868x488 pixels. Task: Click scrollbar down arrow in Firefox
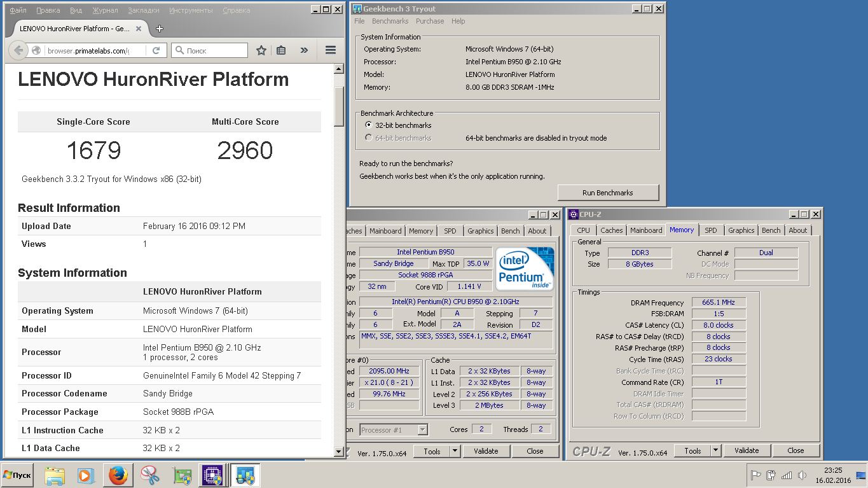[x=339, y=452]
